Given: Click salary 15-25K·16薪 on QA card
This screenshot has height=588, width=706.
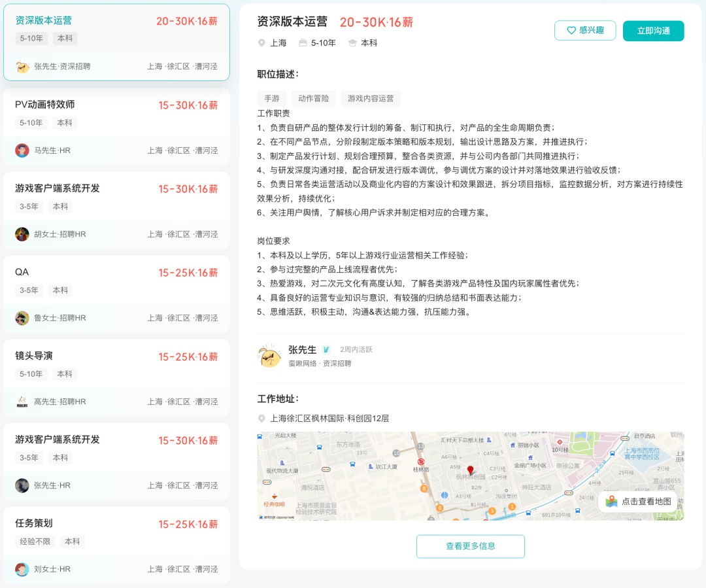Looking at the screenshot, I should click(x=188, y=273).
